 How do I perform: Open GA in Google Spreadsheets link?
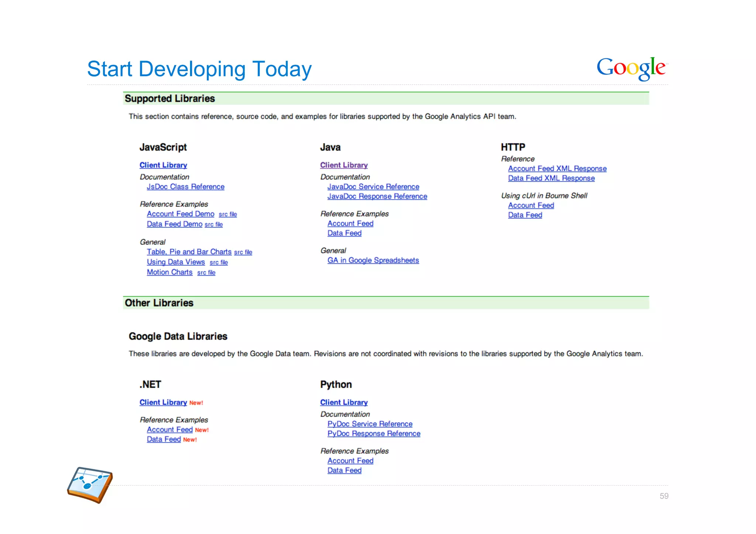click(373, 261)
